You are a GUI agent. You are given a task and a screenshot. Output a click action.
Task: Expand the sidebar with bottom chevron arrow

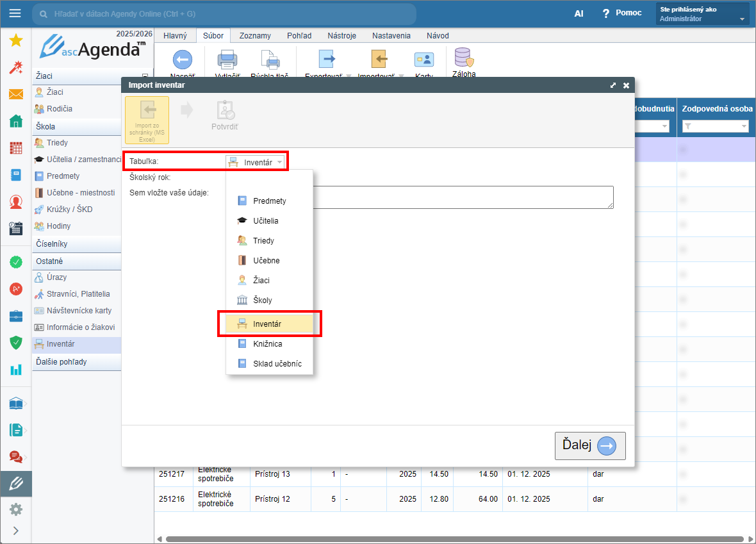[16, 531]
